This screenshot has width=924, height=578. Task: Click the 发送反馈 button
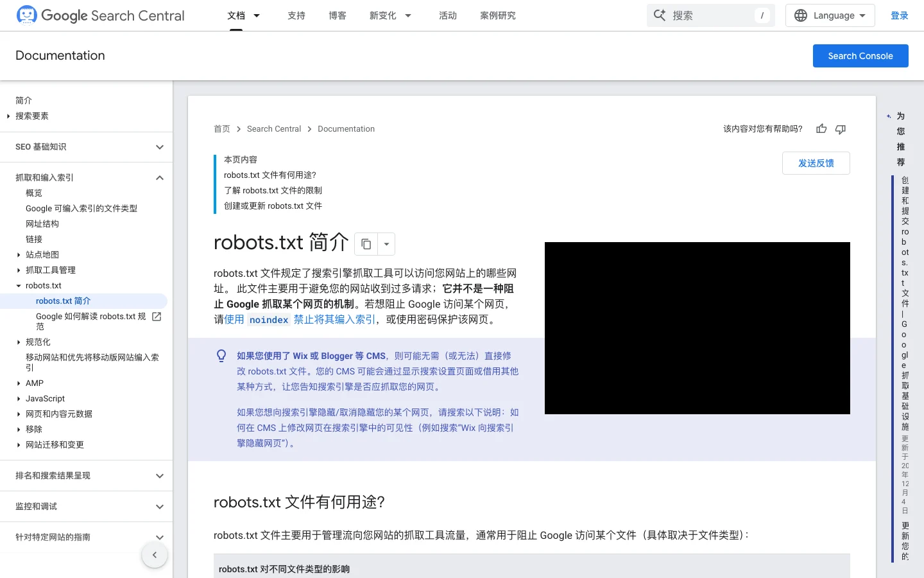coord(816,163)
